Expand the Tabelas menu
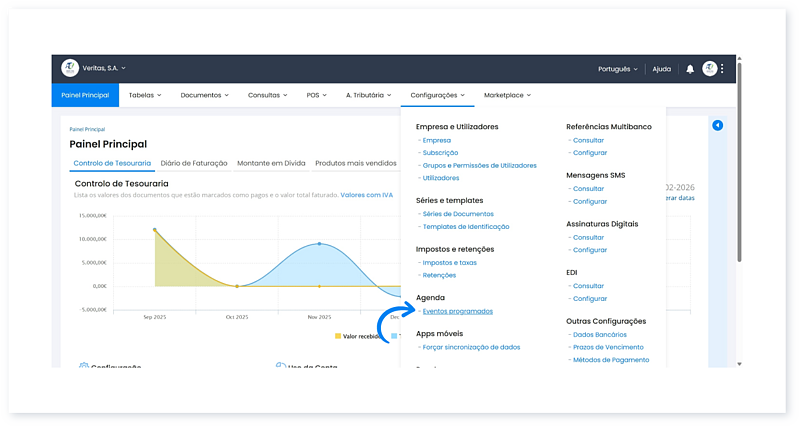Image resolution: width=800 pixels, height=427 pixels. pos(147,95)
